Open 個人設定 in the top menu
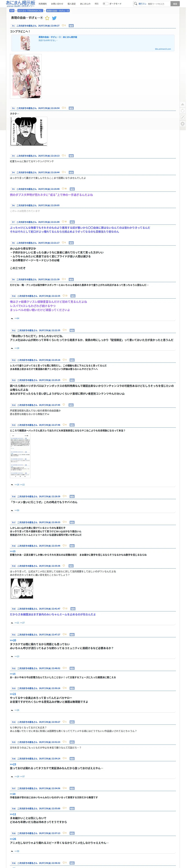The height and width of the screenshot is (868, 187). pyautogui.click(x=71, y=4)
